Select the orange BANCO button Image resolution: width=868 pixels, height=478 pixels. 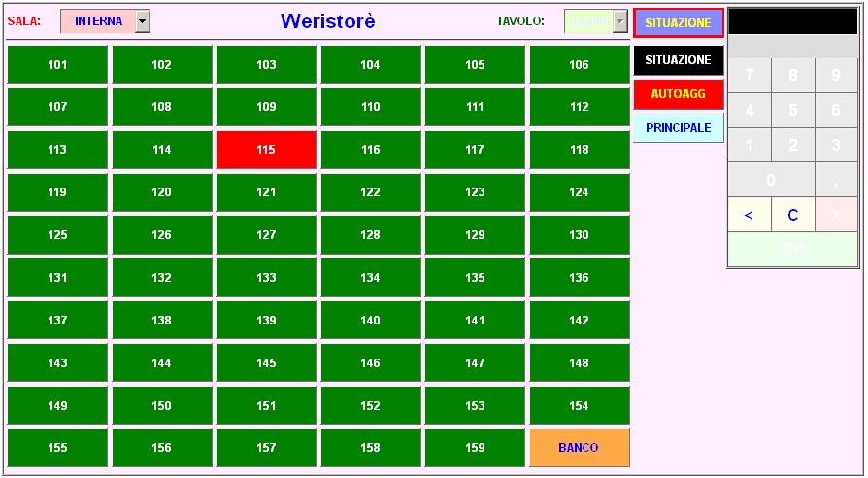(579, 448)
